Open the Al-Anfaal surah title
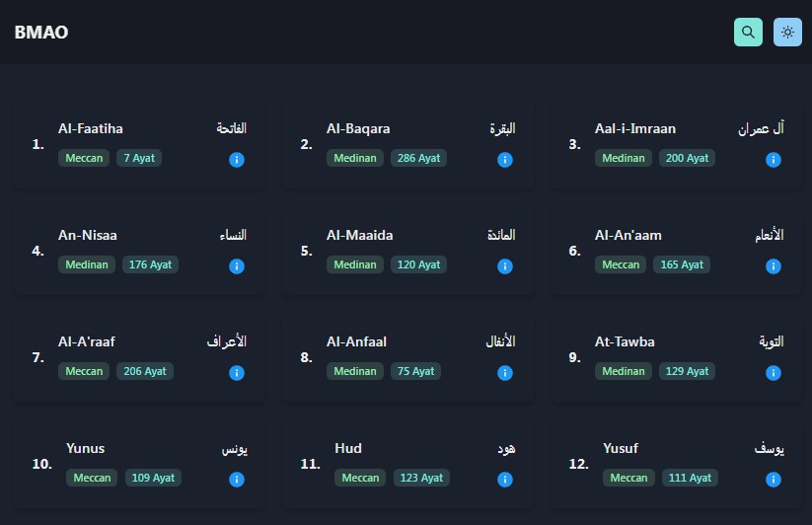 (356, 341)
